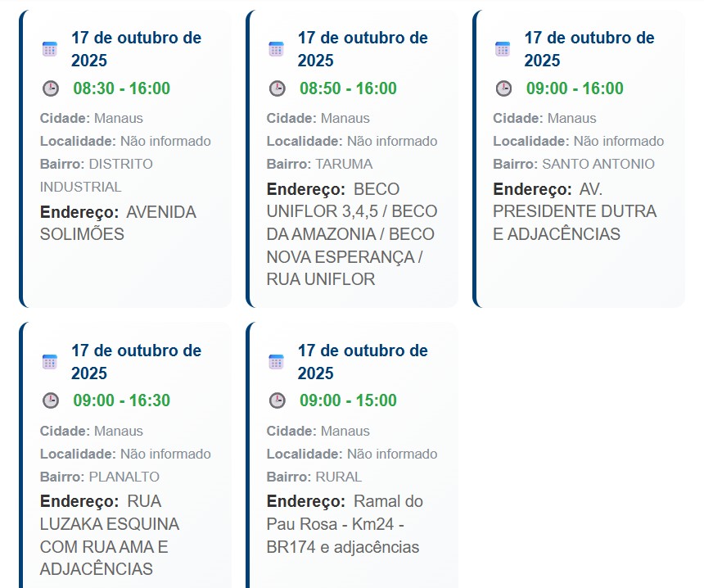This screenshot has height=588, width=704.
Task: Click clock icon beside 09:00 - 15:00
Action: (x=278, y=401)
